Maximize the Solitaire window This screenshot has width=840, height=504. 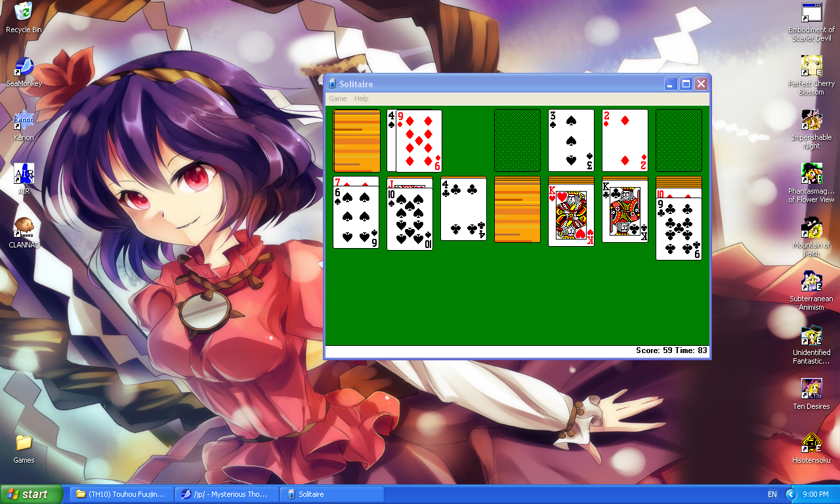click(686, 84)
